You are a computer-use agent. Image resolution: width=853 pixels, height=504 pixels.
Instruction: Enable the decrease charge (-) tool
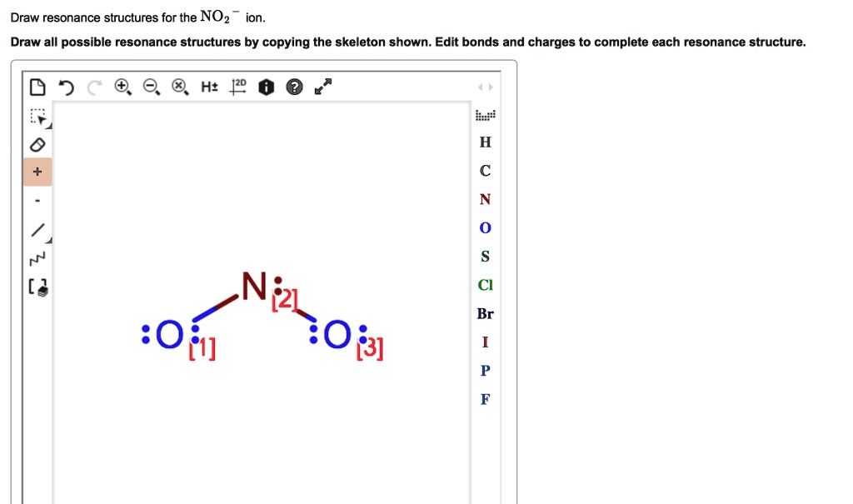pos(37,199)
